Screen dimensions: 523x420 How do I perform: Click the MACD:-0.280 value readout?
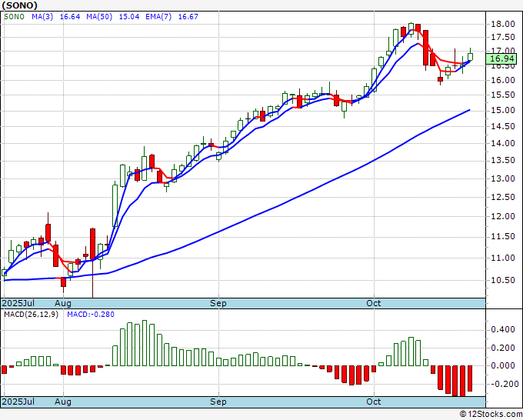pyautogui.click(x=91, y=315)
